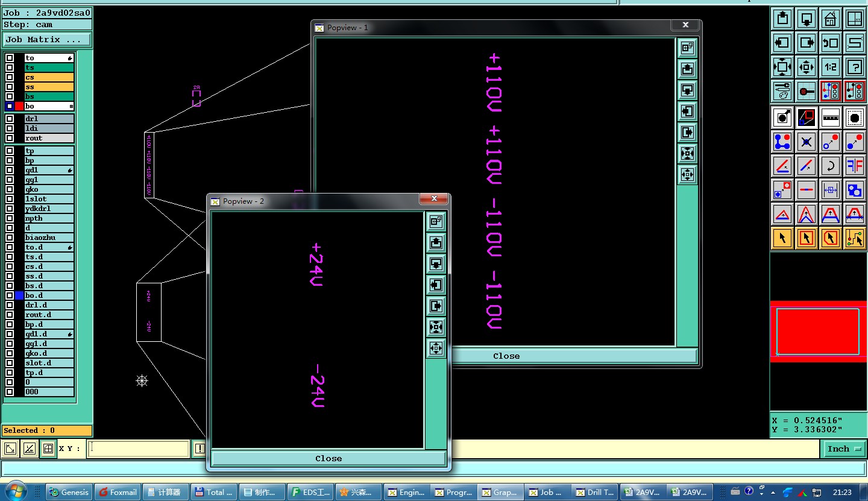Viewport: 868px width, 501px height.
Task: Click the blue swatch beside layer bo.d
Action: coord(19,295)
